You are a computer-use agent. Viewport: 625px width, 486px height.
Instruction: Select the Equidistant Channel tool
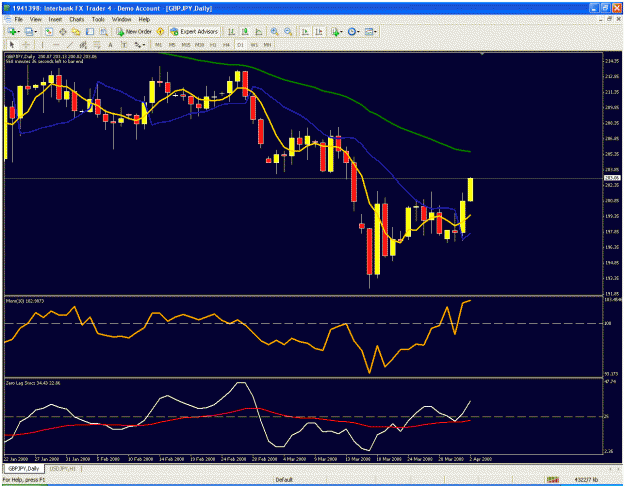83,45
